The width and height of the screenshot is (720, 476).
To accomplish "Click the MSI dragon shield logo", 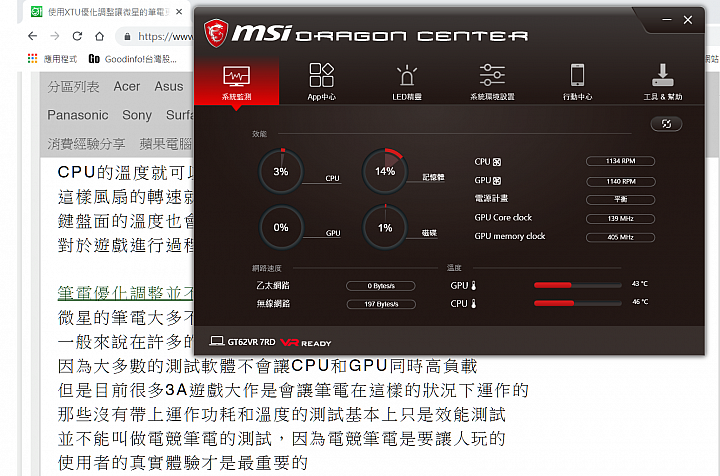I will 216,33.
